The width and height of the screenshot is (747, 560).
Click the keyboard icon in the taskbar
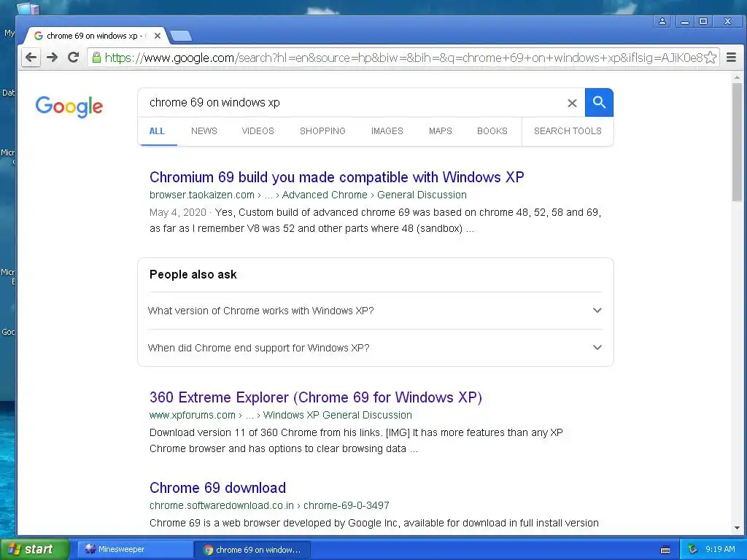click(665, 550)
